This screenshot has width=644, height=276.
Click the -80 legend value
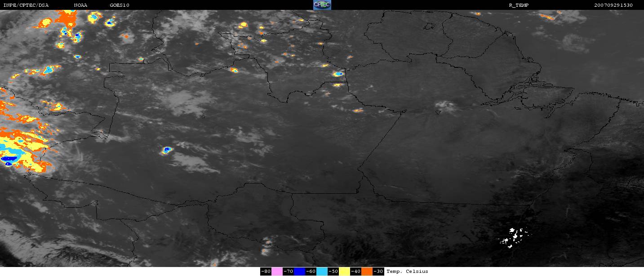266,272
